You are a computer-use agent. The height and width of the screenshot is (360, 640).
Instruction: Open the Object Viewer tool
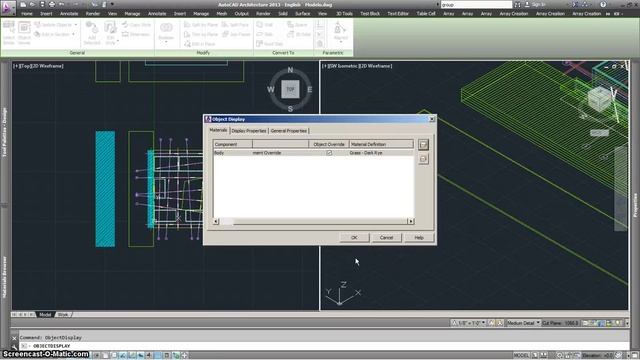tap(24, 33)
